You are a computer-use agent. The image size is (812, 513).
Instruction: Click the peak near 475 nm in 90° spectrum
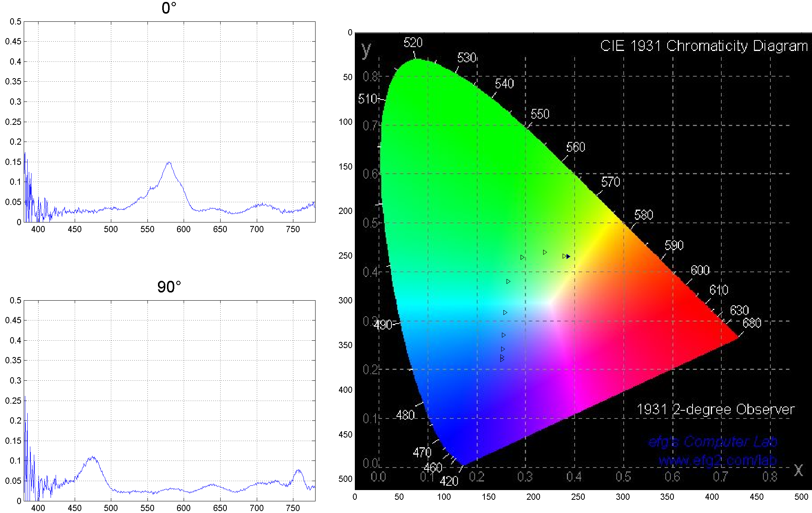click(93, 457)
